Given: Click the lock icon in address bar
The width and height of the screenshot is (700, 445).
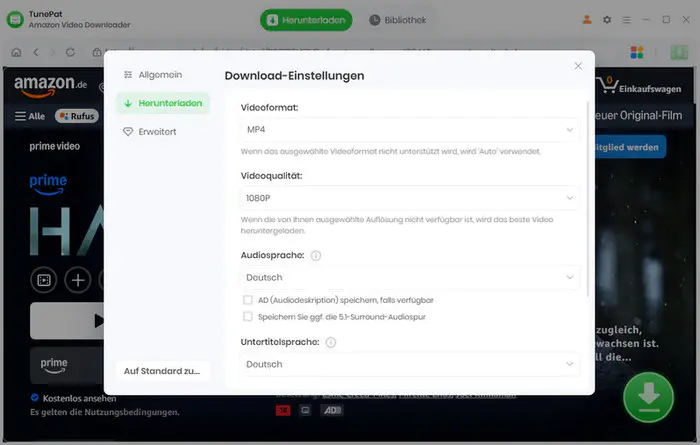Looking at the screenshot, I should point(97,52).
